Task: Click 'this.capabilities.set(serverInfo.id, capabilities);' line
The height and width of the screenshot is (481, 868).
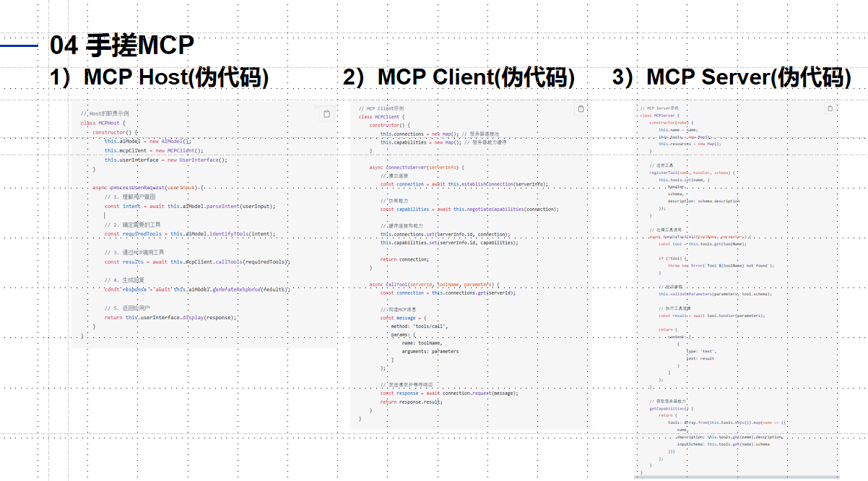Action: tap(449, 243)
